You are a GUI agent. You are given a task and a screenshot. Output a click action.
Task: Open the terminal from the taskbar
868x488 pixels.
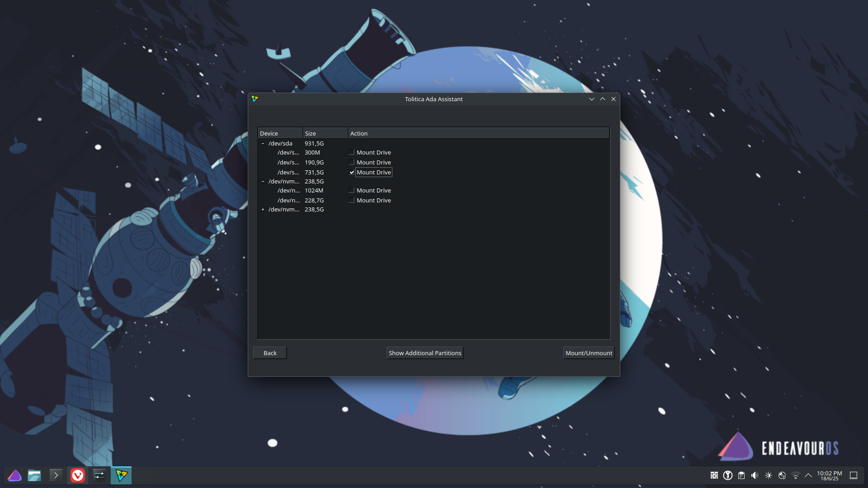click(56, 475)
